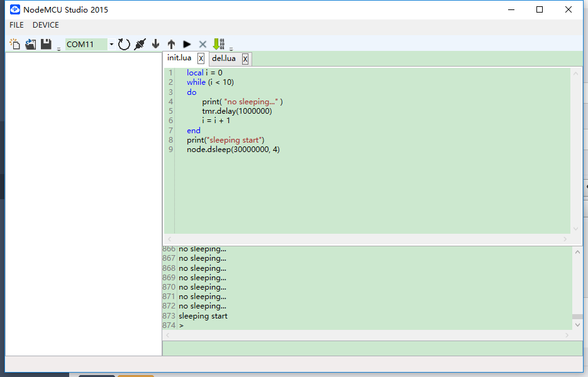Close the init.lua tab

pos(201,58)
